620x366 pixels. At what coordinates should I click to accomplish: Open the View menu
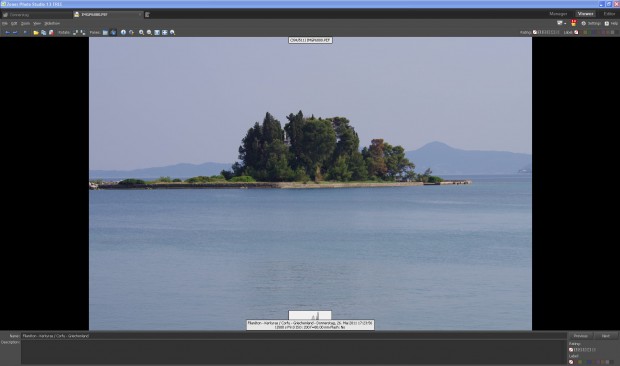pos(37,23)
